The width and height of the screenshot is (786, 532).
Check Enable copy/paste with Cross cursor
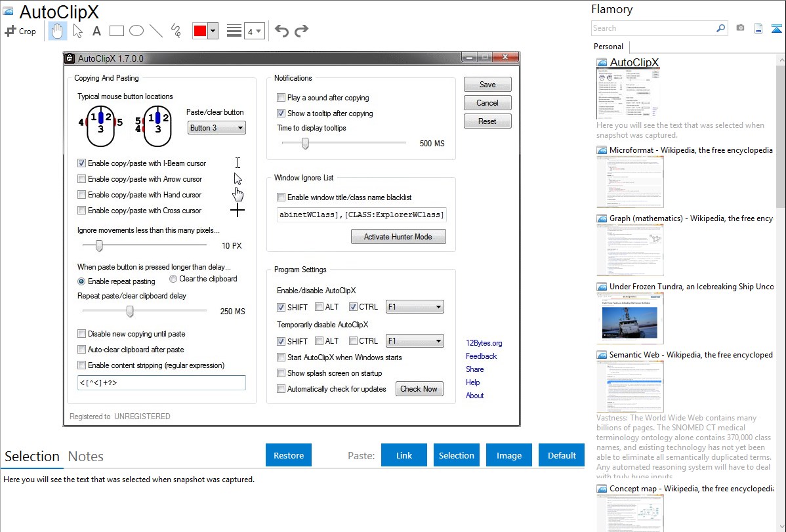coord(82,211)
